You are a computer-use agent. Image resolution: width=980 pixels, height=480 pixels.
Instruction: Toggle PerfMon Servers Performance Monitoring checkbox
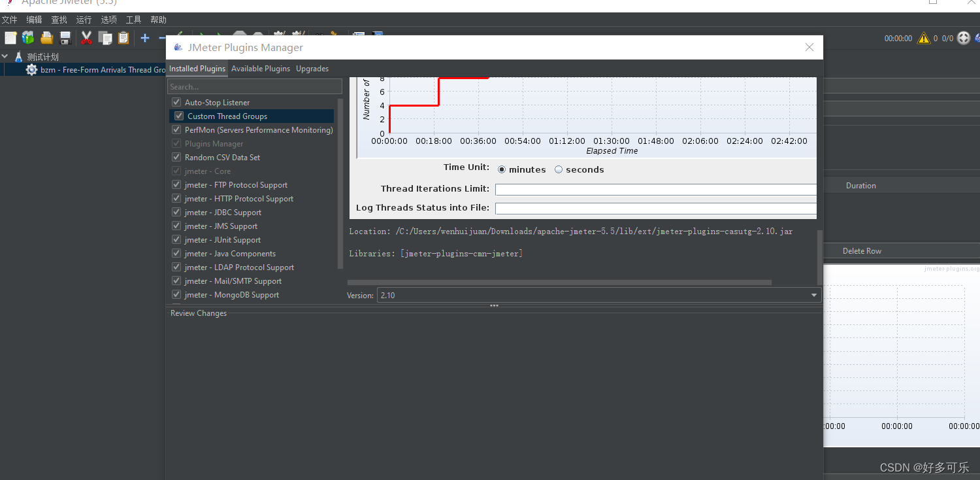[x=176, y=129]
